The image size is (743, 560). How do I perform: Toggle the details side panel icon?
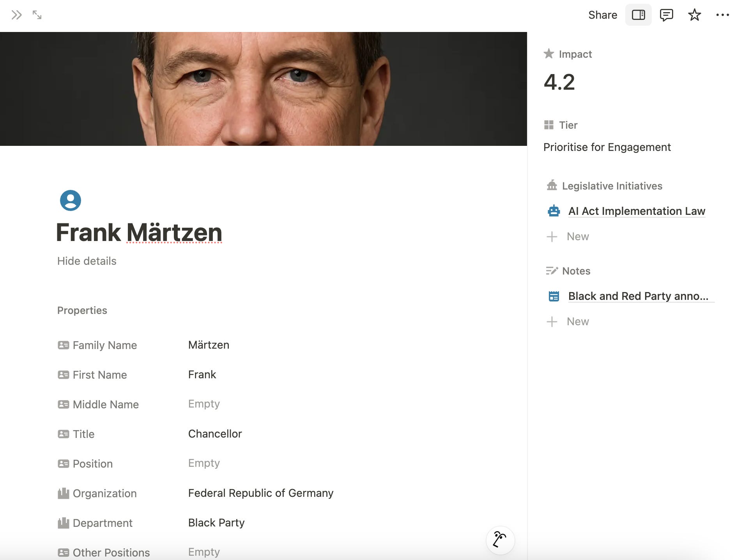point(639,15)
